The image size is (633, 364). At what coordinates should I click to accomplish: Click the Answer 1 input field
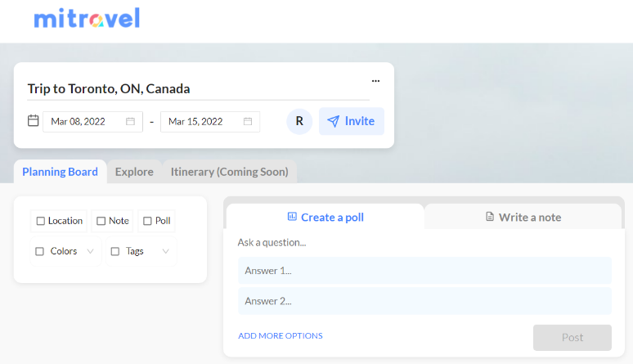pyautogui.click(x=424, y=271)
